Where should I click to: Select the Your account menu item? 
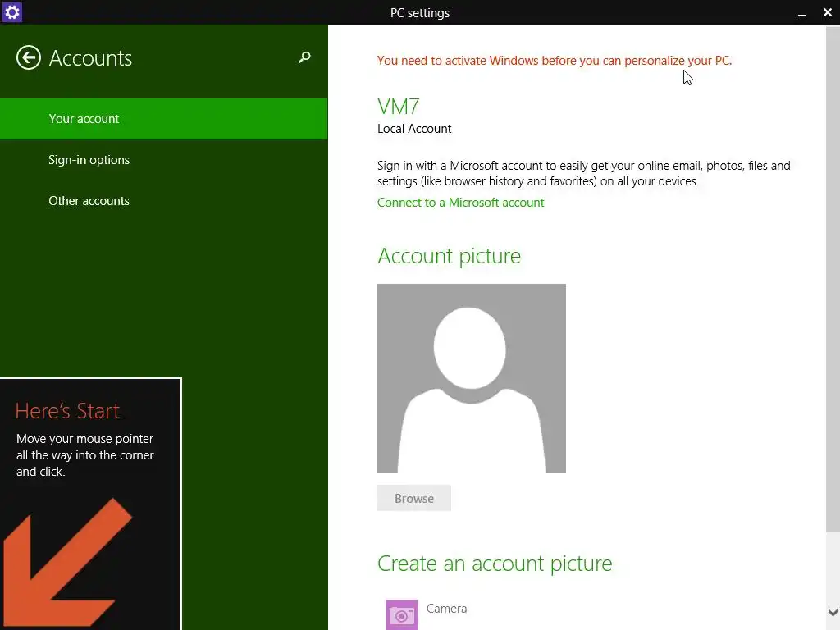point(163,119)
